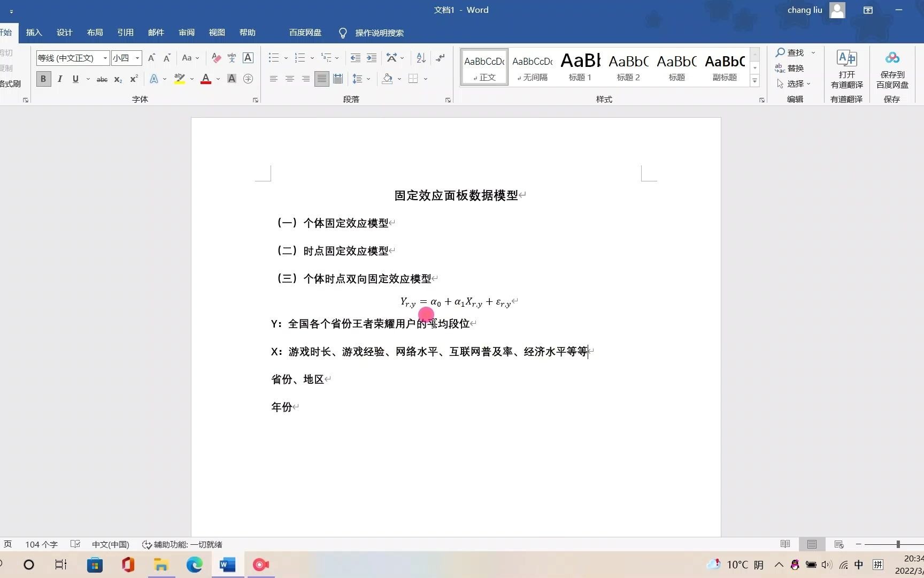Apply the 标题 1 style
The image size is (924, 578).
[x=580, y=66]
